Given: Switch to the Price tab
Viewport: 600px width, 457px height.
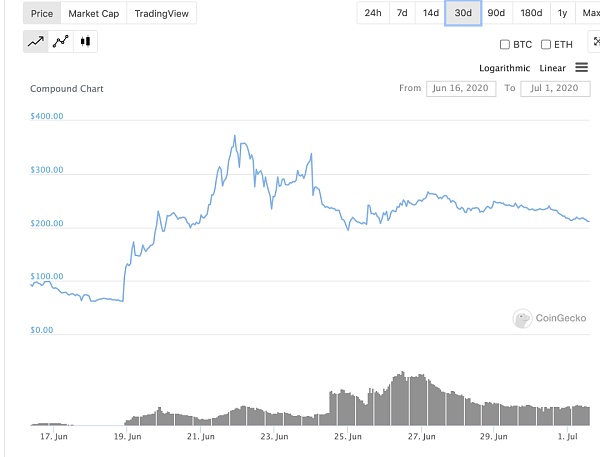Looking at the screenshot, I should pos(42,13).
